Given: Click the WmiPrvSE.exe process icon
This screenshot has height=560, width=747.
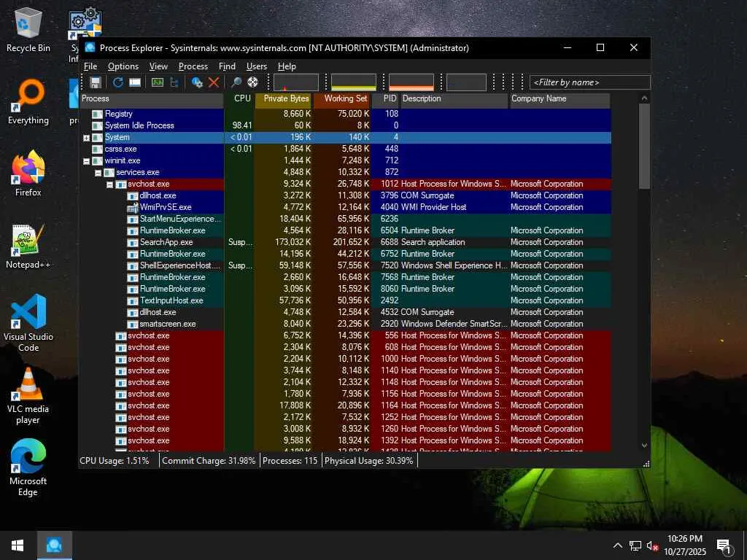Looking at the screenshot, I should tap(133, 207).
